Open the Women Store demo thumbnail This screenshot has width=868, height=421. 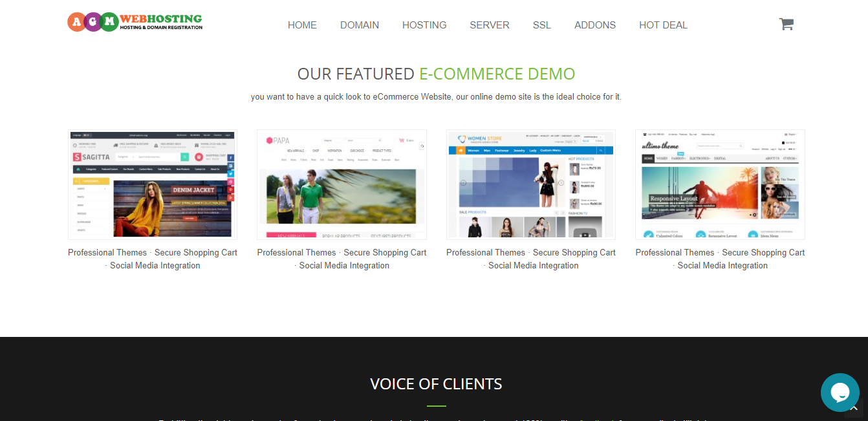click(x=531, y=185)
